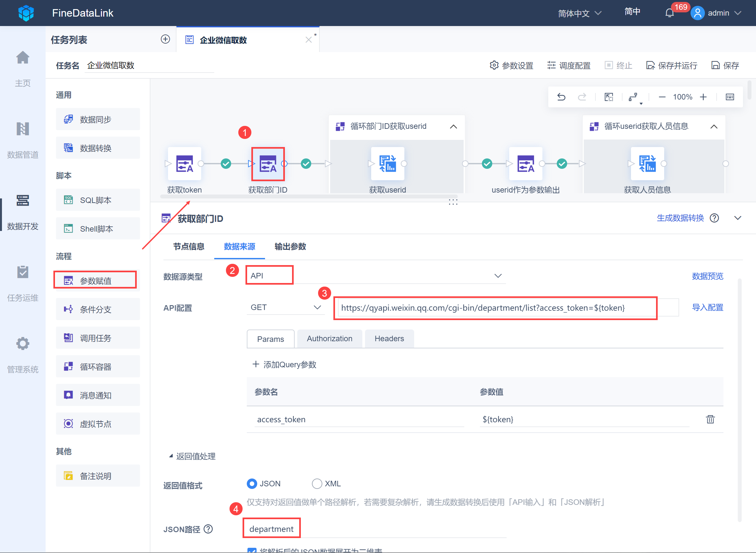Click the zoom-out minus icon
756x553 pixels.
click(662, 97)
